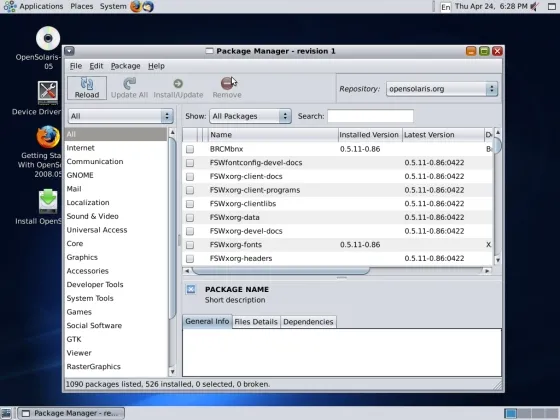
Task: Check the BRCMbnx package checkbox
Action: click(190, 149)
